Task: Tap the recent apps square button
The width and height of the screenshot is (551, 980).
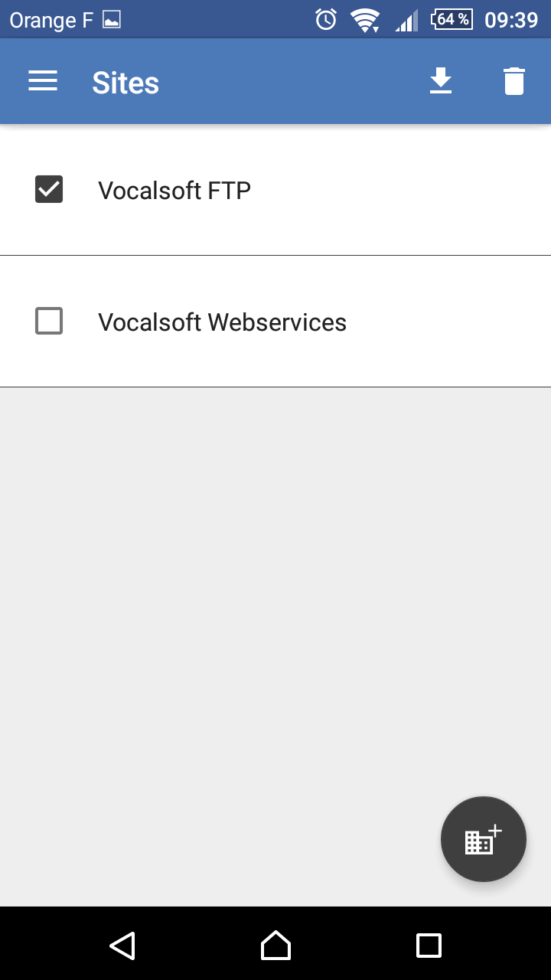Action: (429, 946)
